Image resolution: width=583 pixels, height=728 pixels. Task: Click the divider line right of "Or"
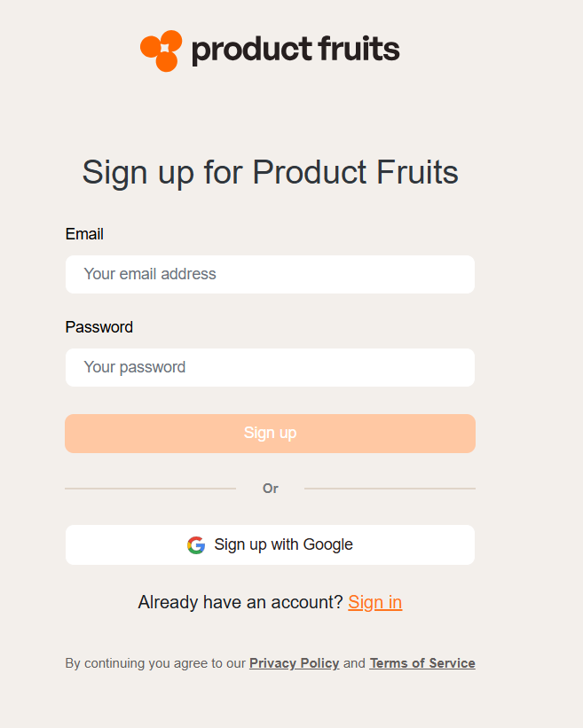[x=390, y=489]
